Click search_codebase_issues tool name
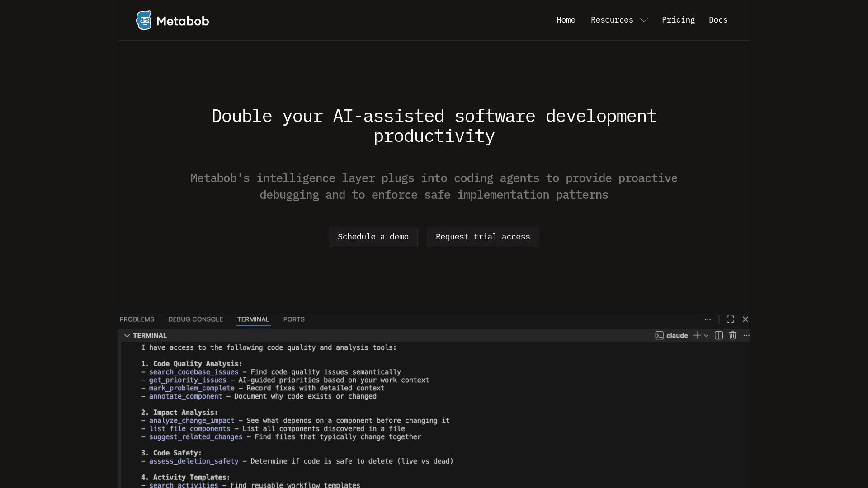868x488 pixels. (193, 372)
